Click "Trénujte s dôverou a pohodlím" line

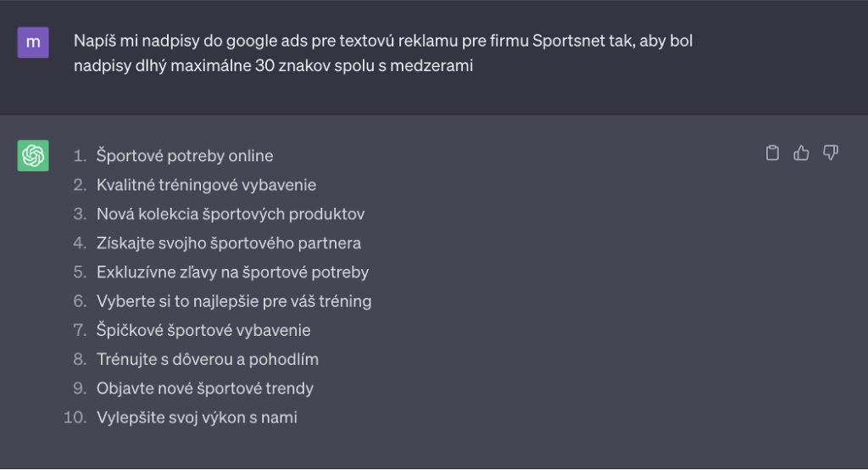tap(208, 360)
